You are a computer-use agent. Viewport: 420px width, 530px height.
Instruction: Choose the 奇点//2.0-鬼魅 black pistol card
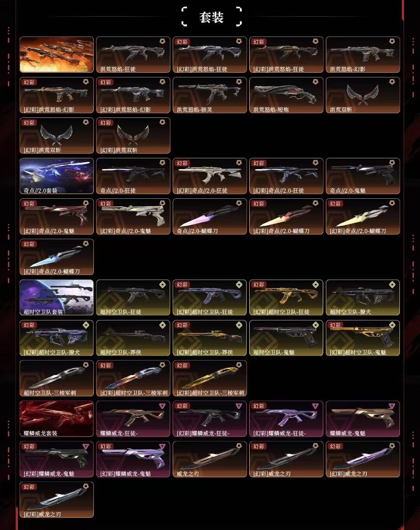[363, 176]
